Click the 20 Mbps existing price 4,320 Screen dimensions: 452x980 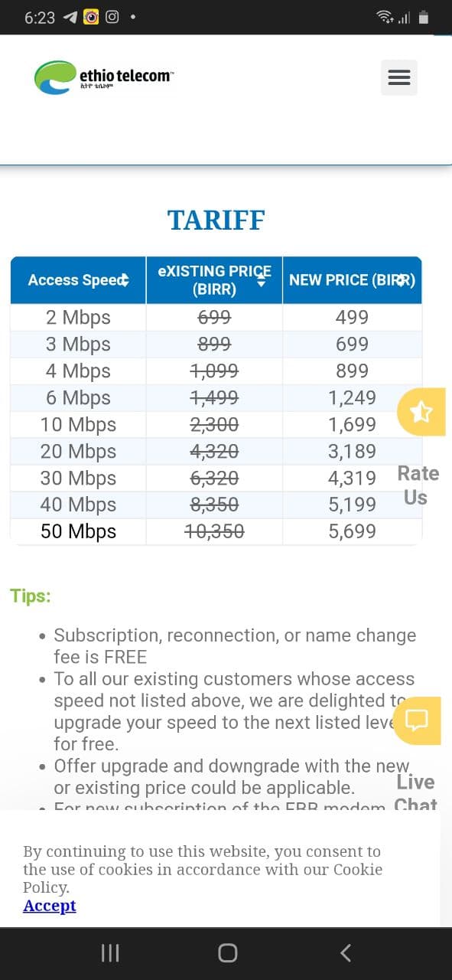point(214,451)
